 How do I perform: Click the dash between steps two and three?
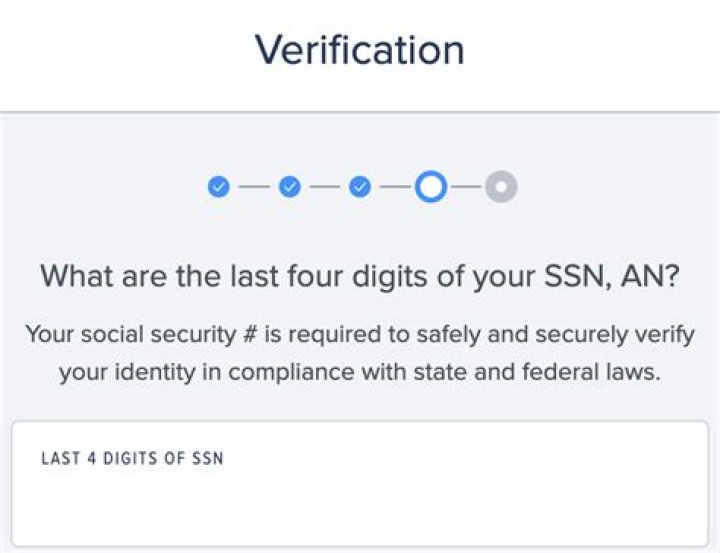coord(325,186)
